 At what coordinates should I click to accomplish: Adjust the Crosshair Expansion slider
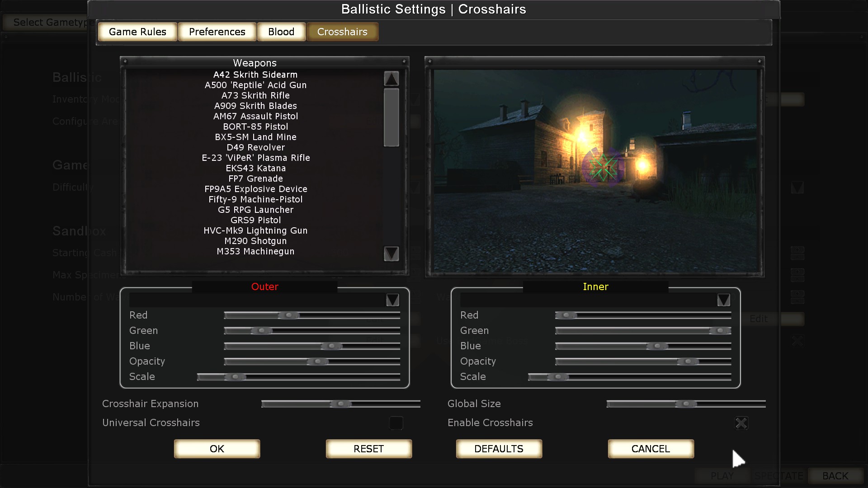[x=340, y=404]
